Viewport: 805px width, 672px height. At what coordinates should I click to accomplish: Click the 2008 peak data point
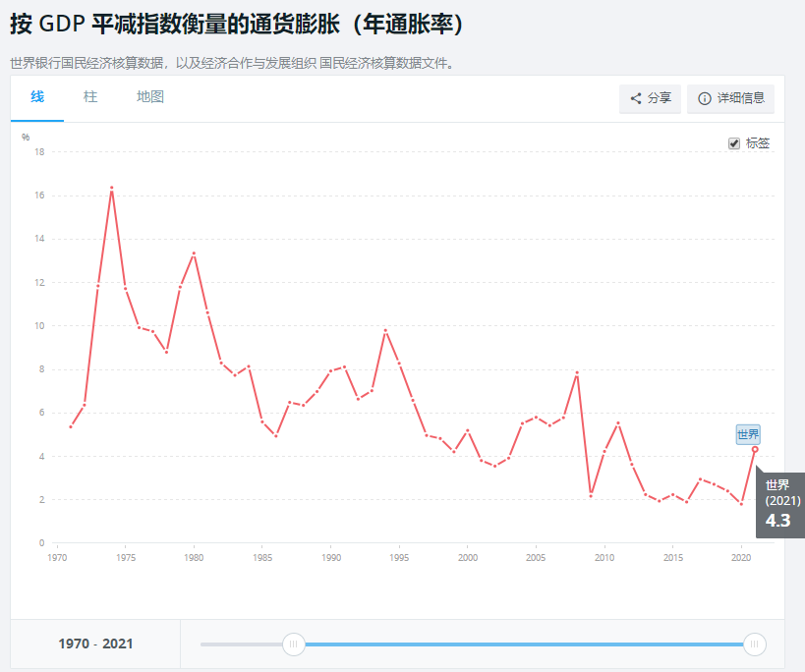[577, 372]
